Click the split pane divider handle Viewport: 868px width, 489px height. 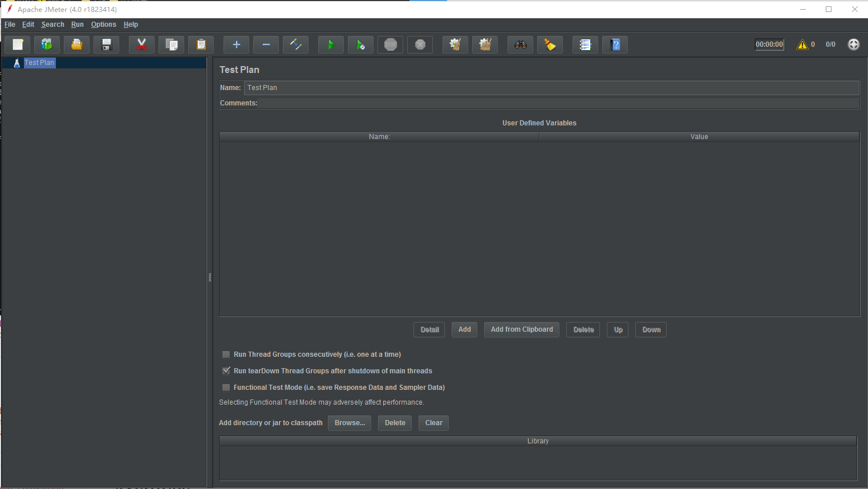210,278
